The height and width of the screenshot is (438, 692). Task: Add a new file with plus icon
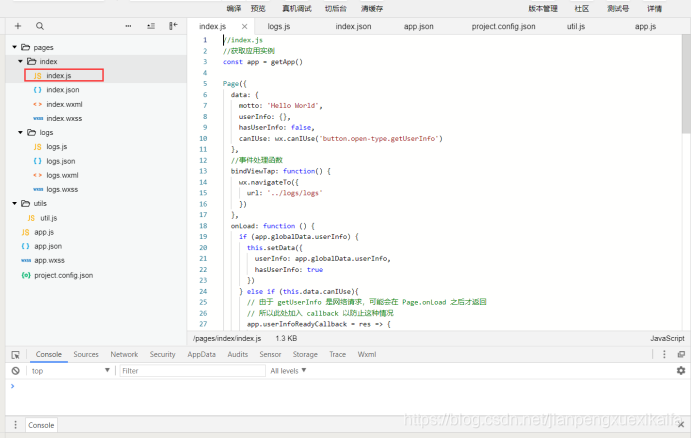click(18, 26)
